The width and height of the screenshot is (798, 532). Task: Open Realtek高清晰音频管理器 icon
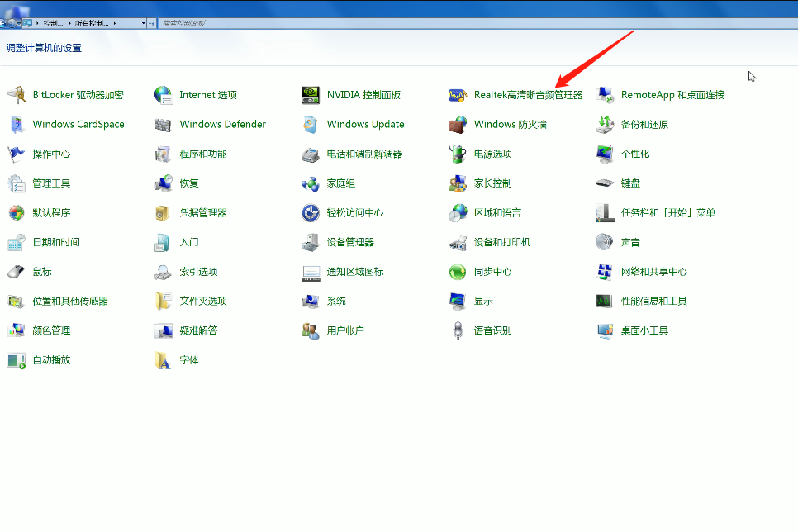458,95
